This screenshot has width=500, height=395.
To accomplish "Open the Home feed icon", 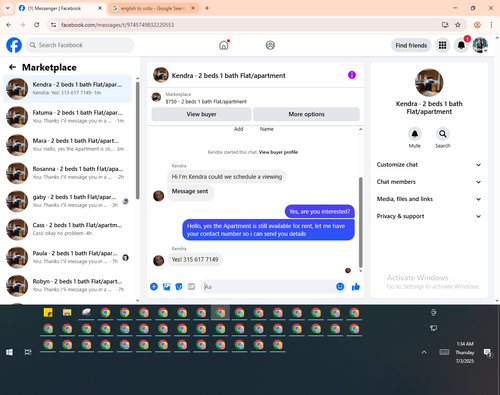I will [x=224, y=45].
